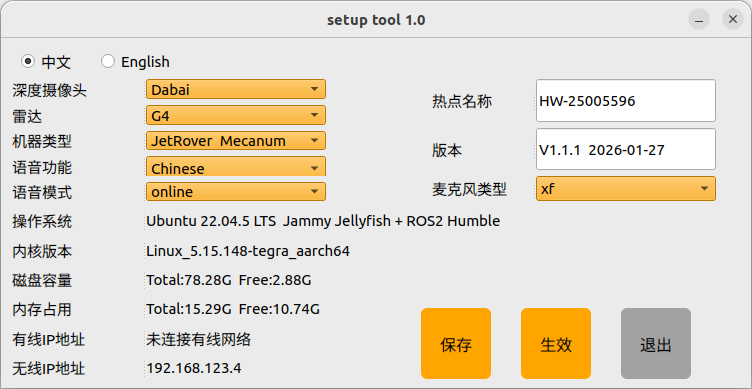
Task: Click the 内存占用 label
Action: pyautogui.click(x=42, y=310)
